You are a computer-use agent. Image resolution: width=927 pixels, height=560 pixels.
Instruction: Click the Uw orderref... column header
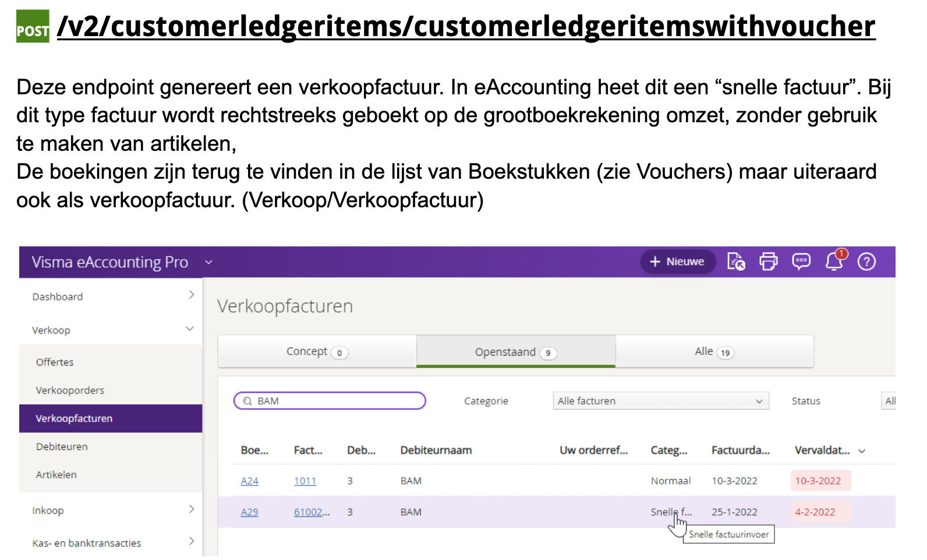coord(594,450)
